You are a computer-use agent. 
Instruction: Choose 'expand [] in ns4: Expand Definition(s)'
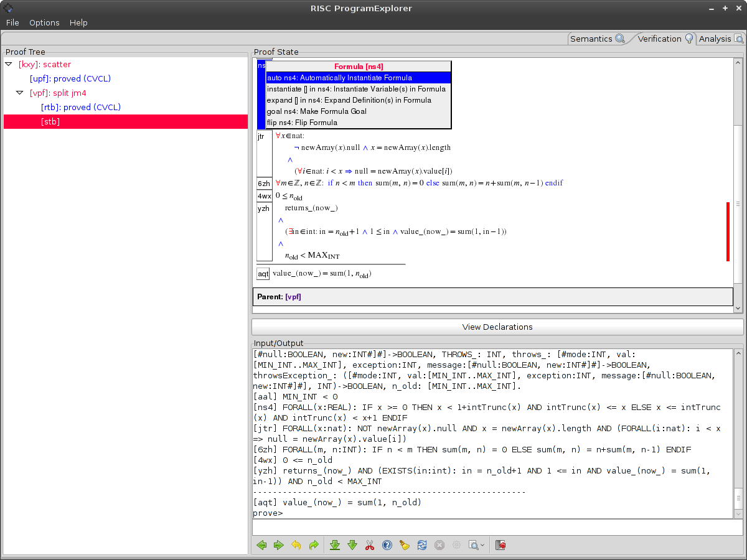coord(359,100)
